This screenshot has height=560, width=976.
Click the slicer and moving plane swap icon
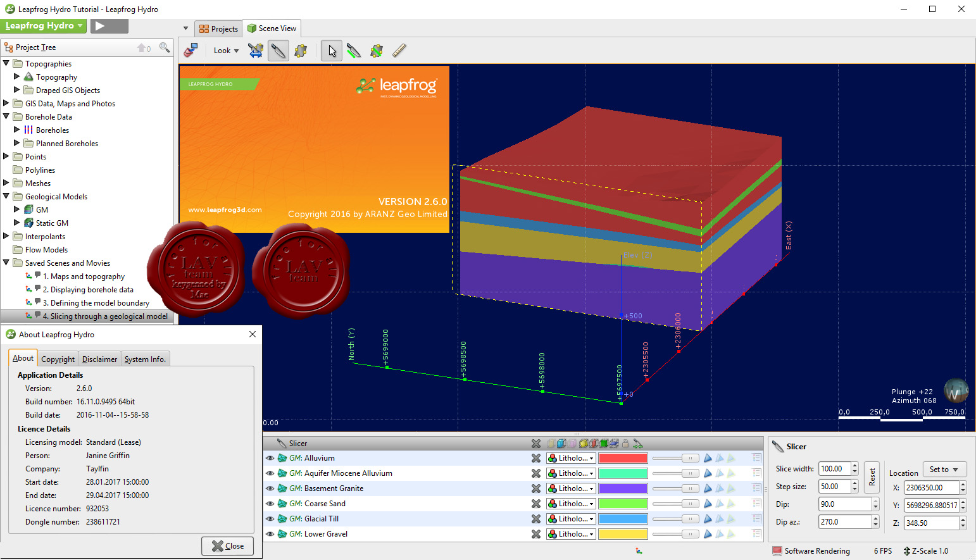256,51
